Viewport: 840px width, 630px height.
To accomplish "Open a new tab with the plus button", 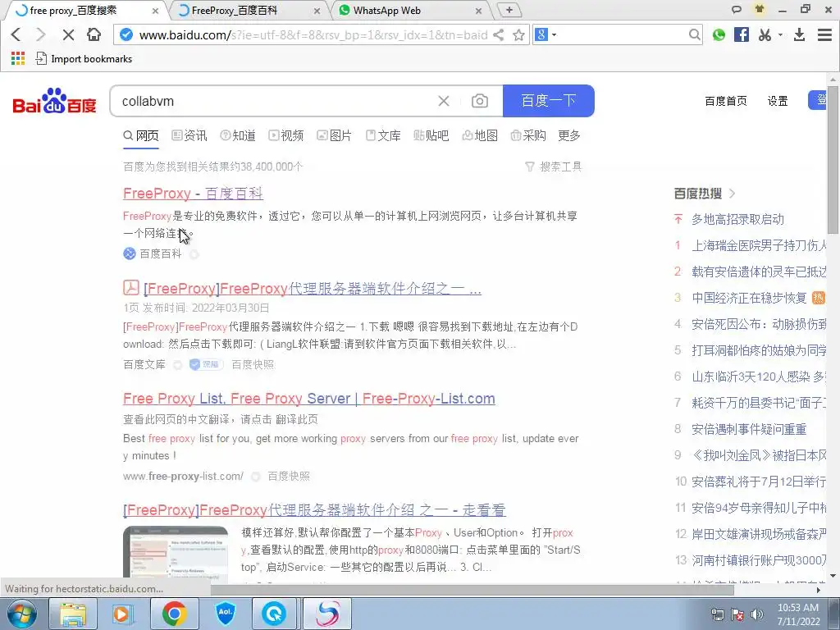I will click(x=509, y=10).
